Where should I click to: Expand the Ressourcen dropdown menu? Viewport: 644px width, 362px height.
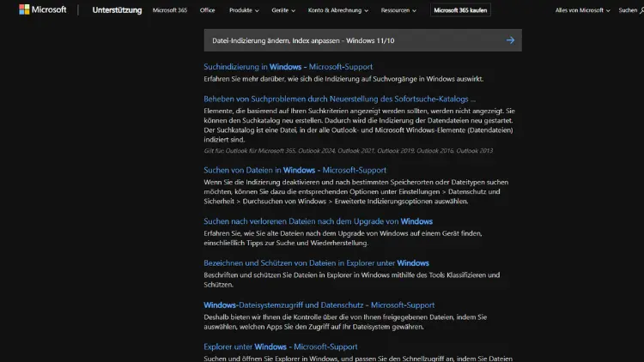(398, 10)
